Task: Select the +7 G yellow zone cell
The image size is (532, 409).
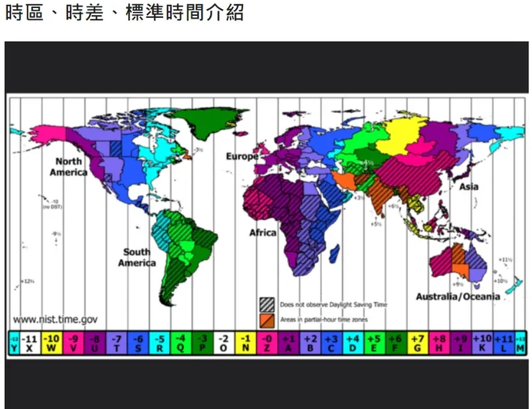Action: tap(418, 343)
